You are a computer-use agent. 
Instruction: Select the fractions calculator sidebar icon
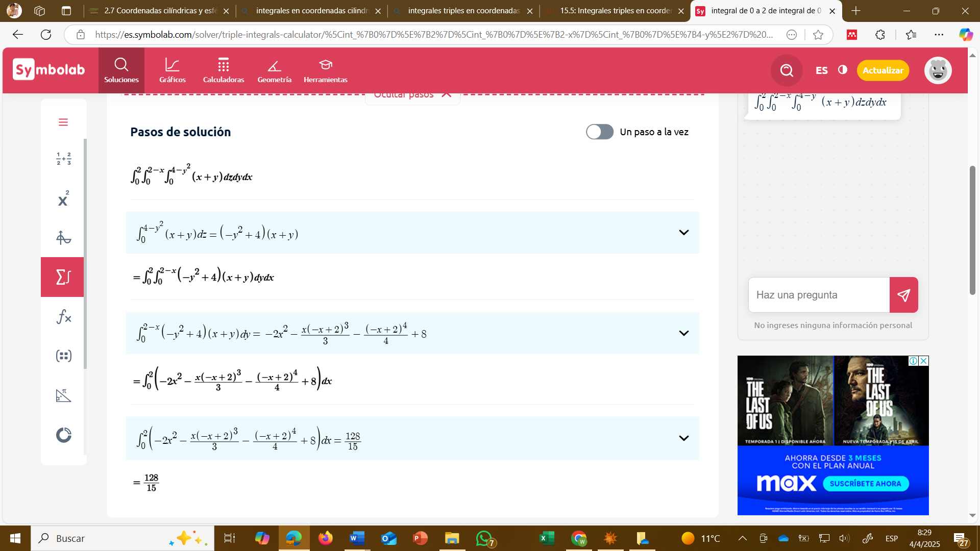(x=63, y=159)
